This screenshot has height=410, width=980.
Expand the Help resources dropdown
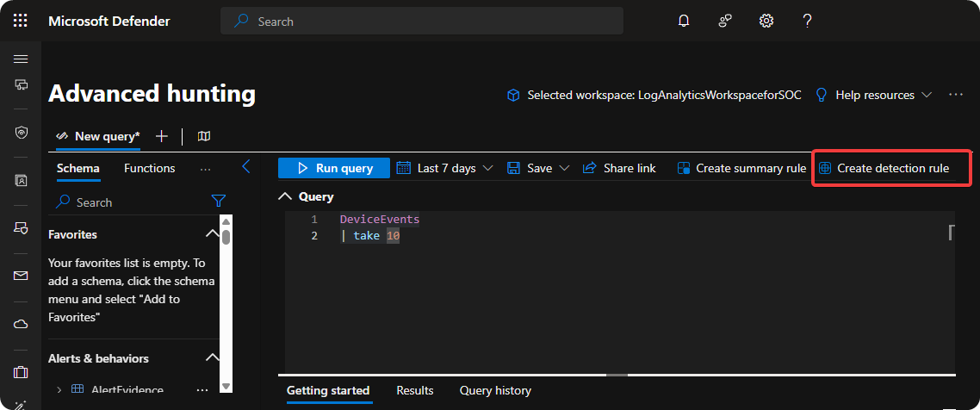coord(874,95)
